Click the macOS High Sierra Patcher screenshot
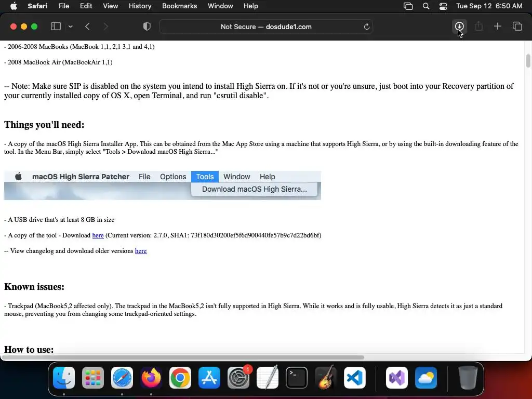Image resolution: width=532 pixels, height=399 pixels. pos(163,185)
